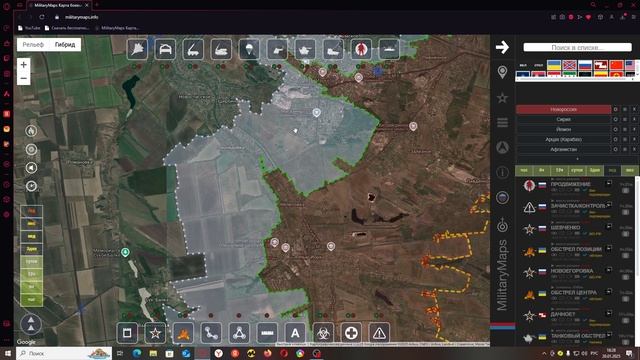Select the час time filter in sidebar

pyautogui.click(x=524, y=170)
